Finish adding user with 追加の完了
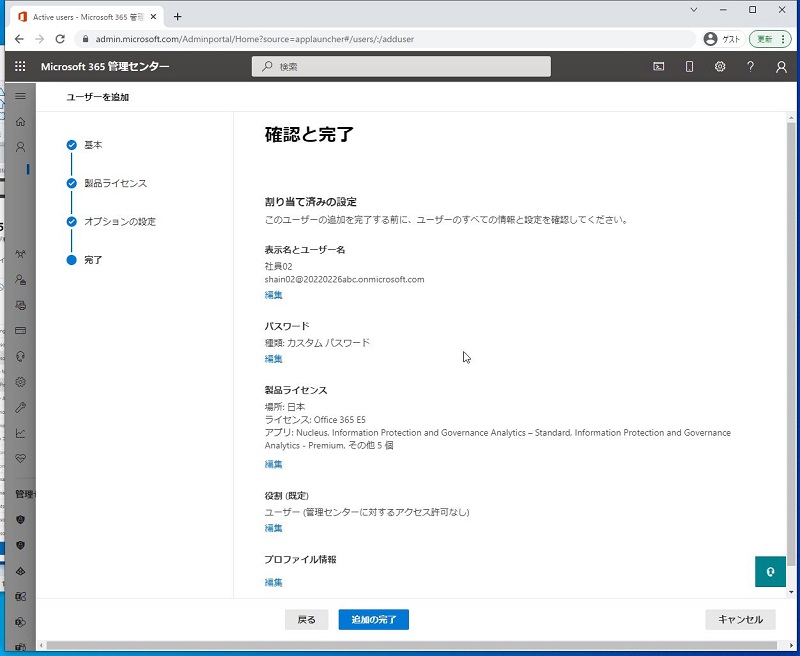 point(373,619)
